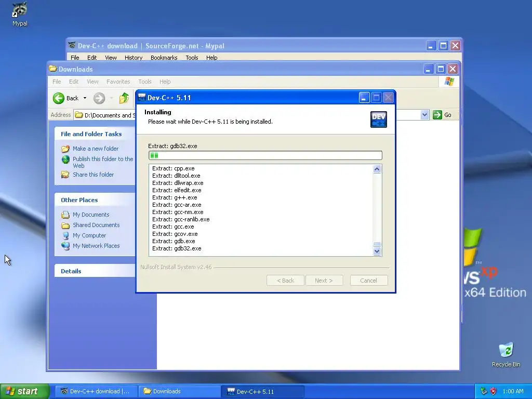532x399 pixels.
Task: Minimize the Dev-C++ 5.11 installer window
Action: tap(364, 98)
